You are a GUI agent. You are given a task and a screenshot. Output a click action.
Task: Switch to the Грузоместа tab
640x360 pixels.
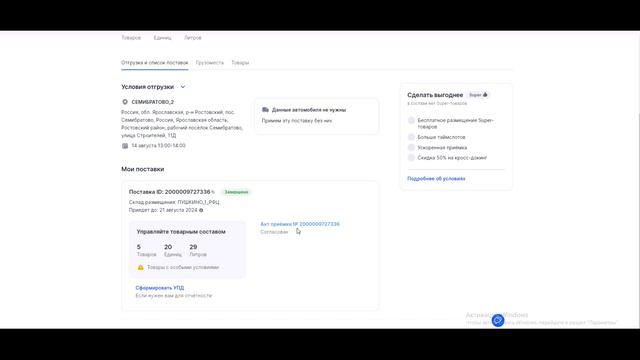(x=210, y=63)
